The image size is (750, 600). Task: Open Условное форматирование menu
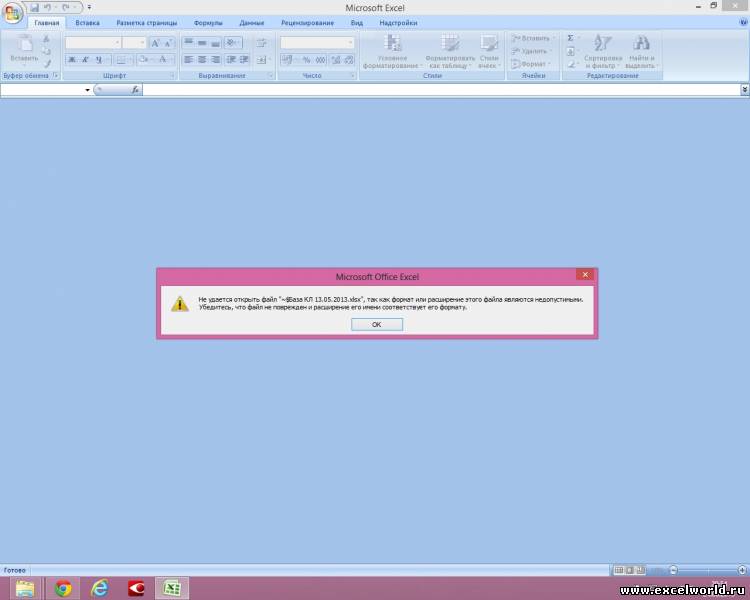392,52
